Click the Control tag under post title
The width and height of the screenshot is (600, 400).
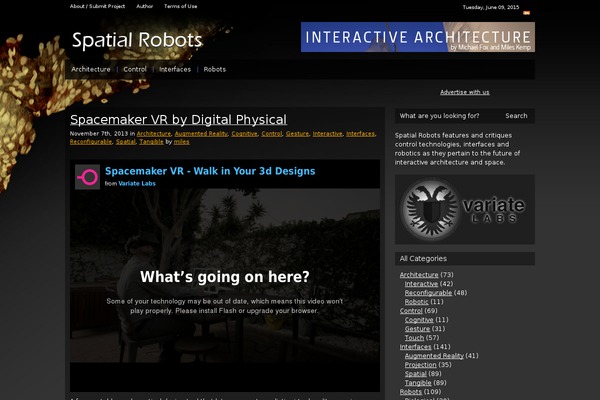point(272,134)
